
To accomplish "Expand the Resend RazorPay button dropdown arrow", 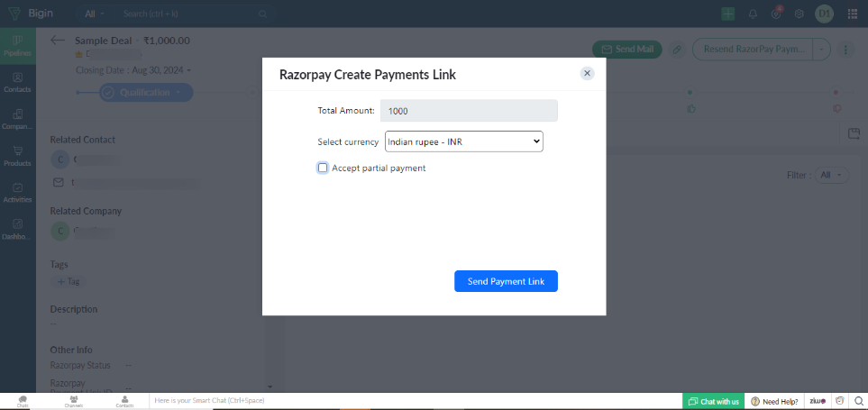I will point(821,50).
